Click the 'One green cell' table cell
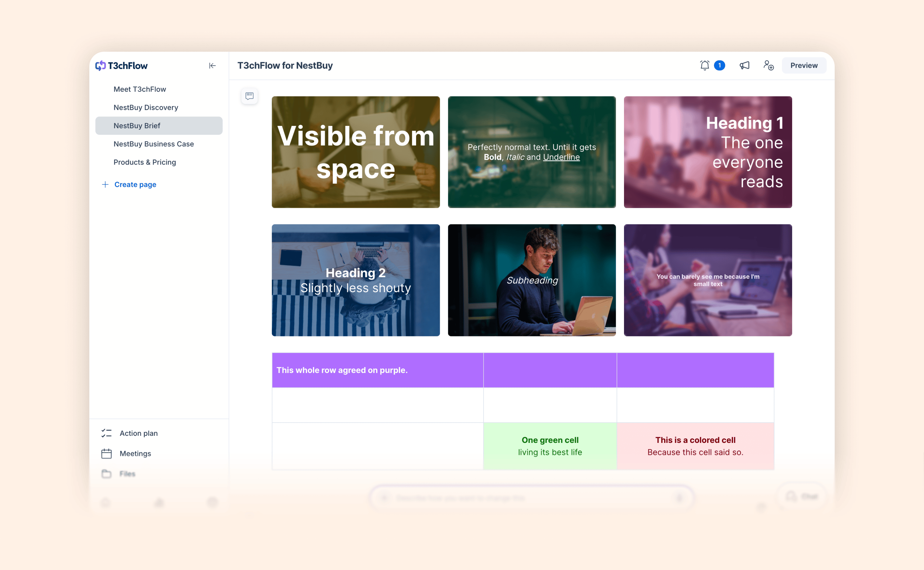 click(550, 446)
